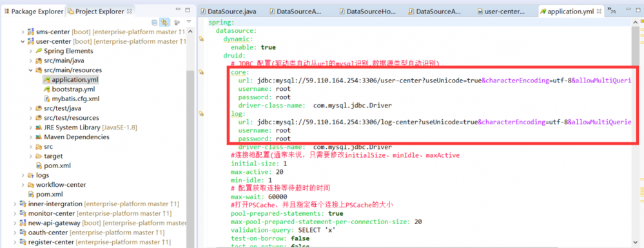
Task: Click the target folder icon
Action: click(x=39, y=156)
